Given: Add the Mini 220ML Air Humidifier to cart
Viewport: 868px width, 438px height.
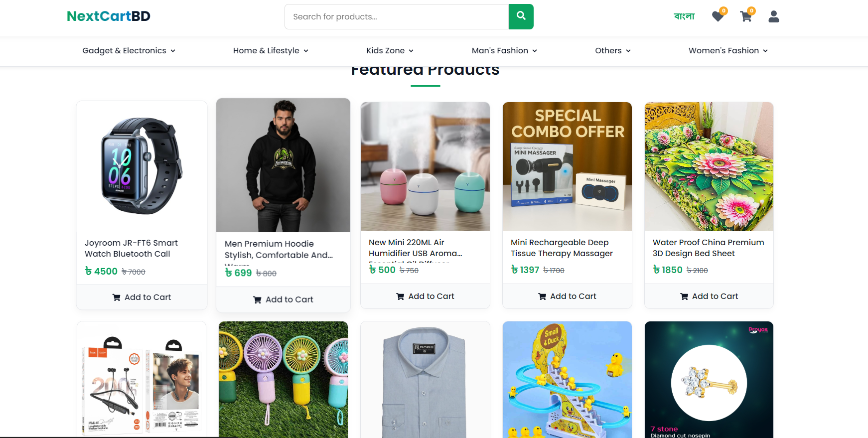Looking at the screenshot, I should pyautogui.click(x=425, y=296).
